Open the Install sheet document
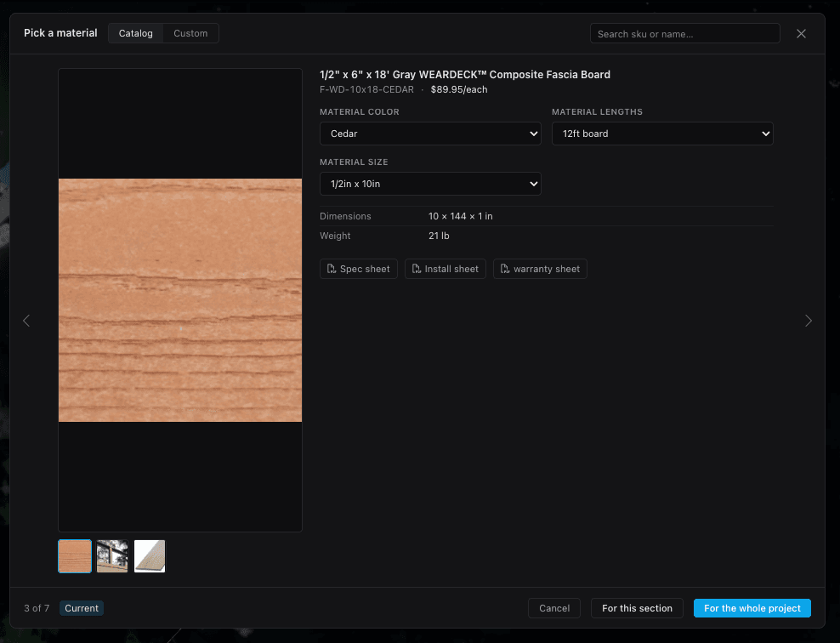This screenshot has height=643, width=840. pyautogui.click(x=446, y=269)
